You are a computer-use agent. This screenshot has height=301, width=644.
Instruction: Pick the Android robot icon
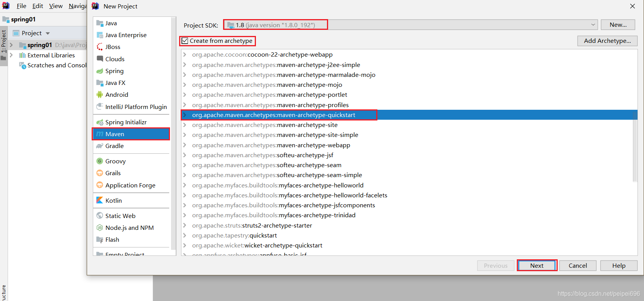(x=100, y=94)
